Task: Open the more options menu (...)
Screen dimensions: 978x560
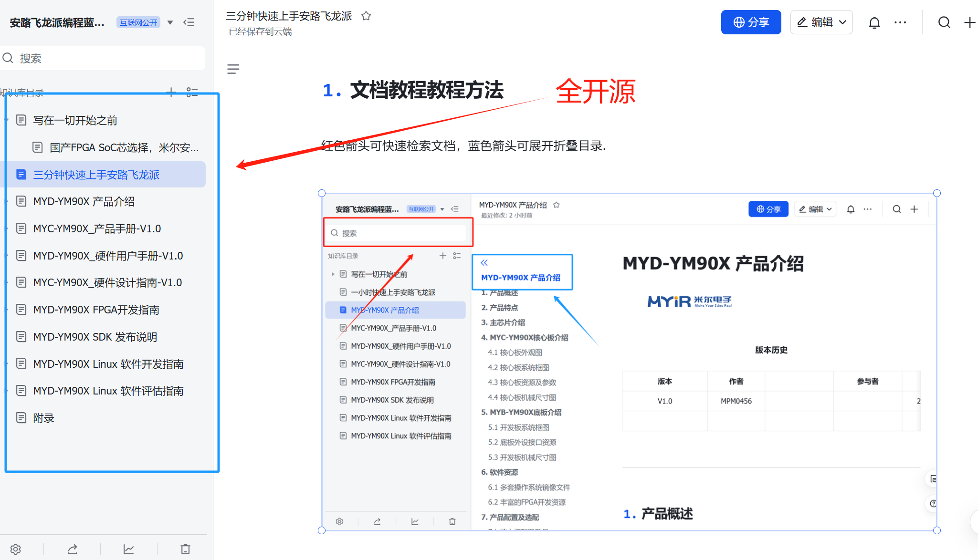Action: (901, 22)
